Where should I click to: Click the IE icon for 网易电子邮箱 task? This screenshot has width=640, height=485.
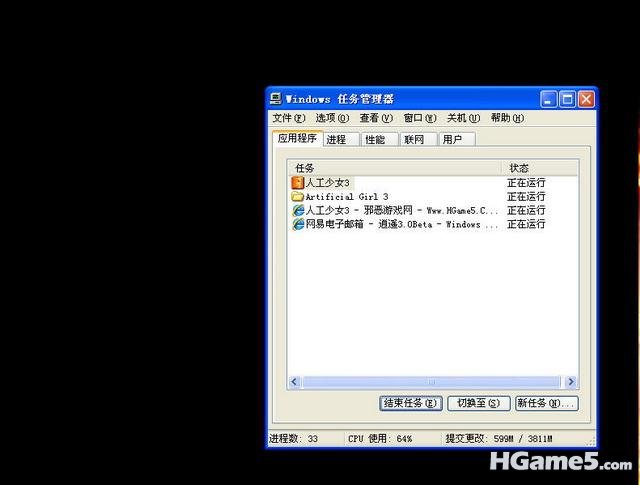pos(297,225)
